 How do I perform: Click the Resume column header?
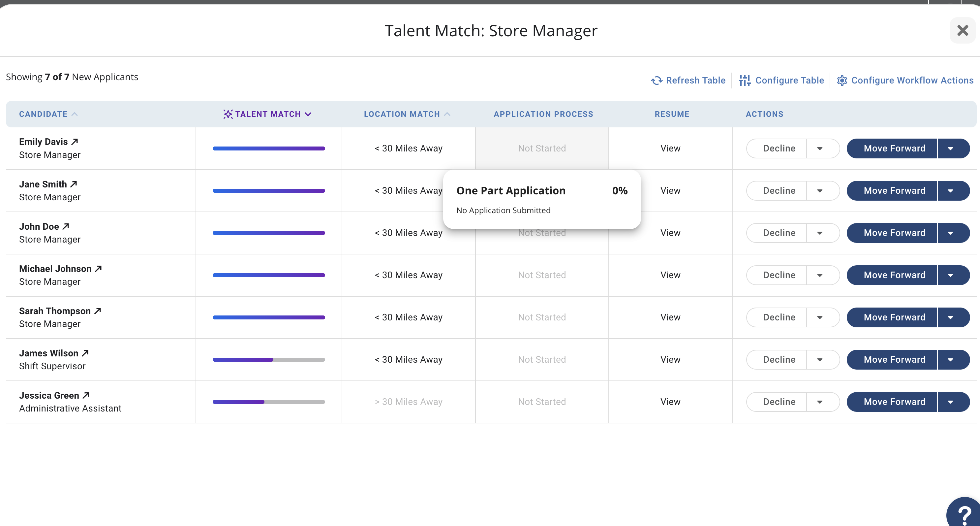click(672, 114)
